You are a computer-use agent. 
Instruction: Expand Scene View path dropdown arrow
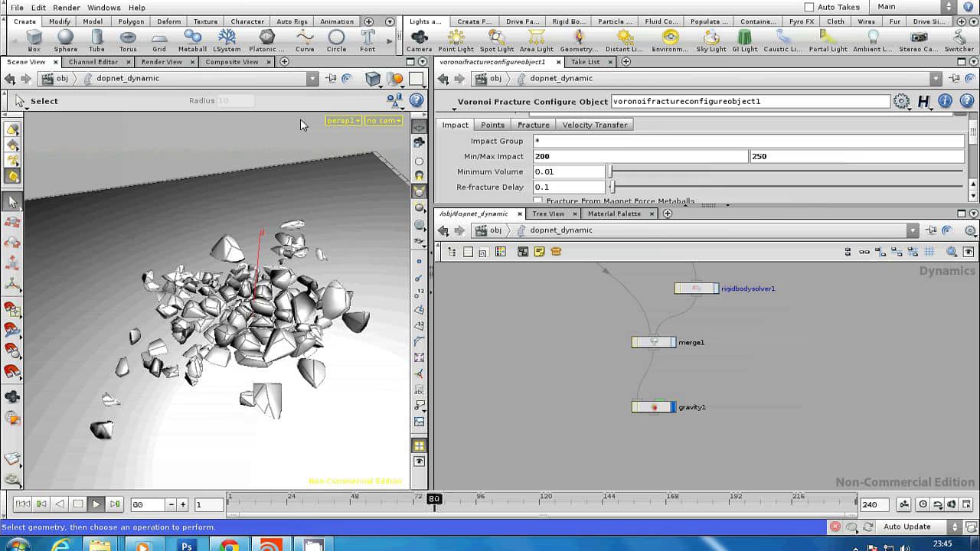click(312, 78)
